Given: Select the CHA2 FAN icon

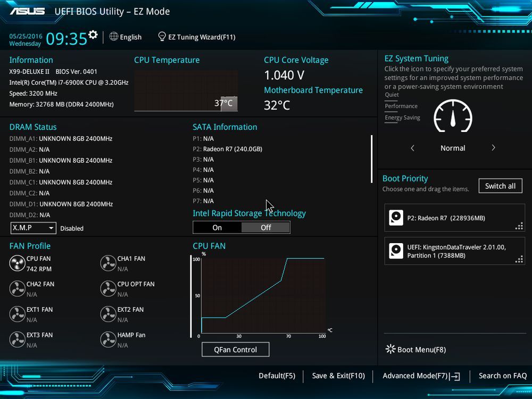Looking at the screenshot, I should [x=17, y=289].
